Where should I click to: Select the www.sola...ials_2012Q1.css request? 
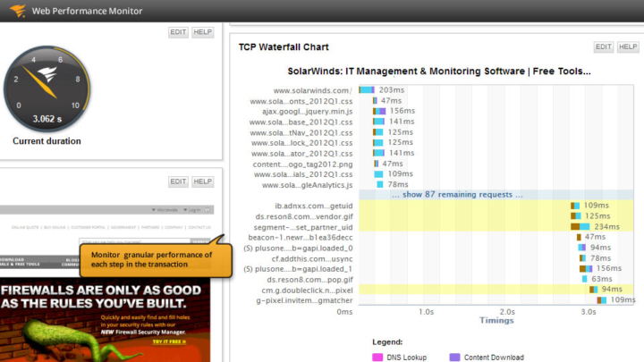[303, 174]
